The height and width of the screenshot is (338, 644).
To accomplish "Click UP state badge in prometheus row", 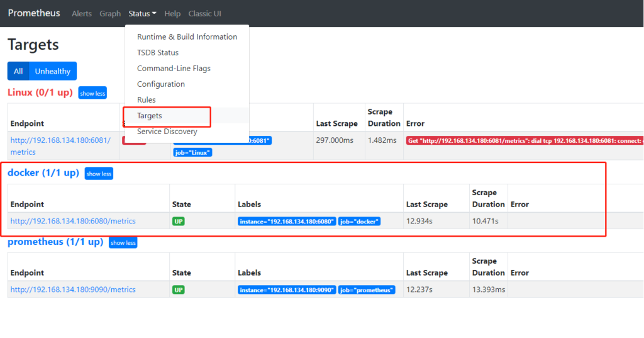I will [x=178, y=290].
